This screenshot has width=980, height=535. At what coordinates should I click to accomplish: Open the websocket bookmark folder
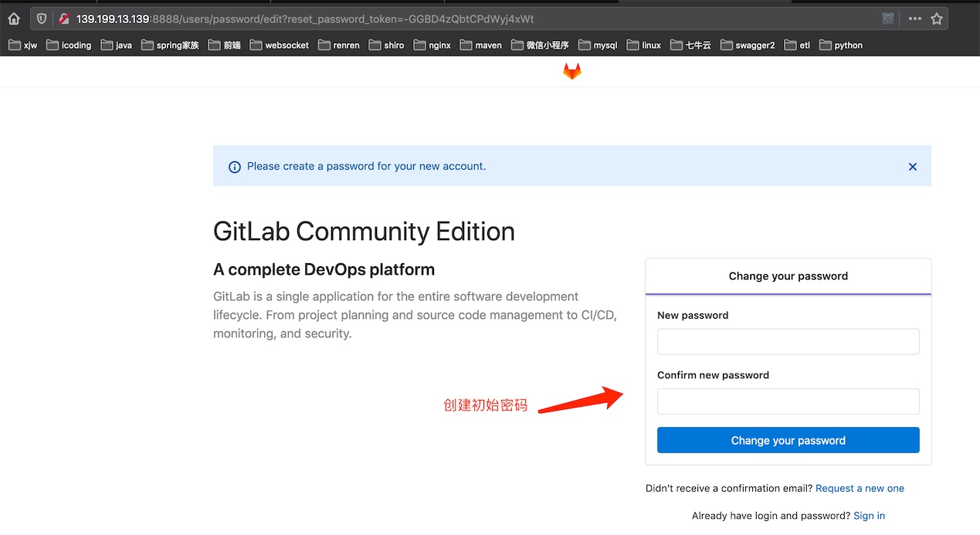(280, 46)
